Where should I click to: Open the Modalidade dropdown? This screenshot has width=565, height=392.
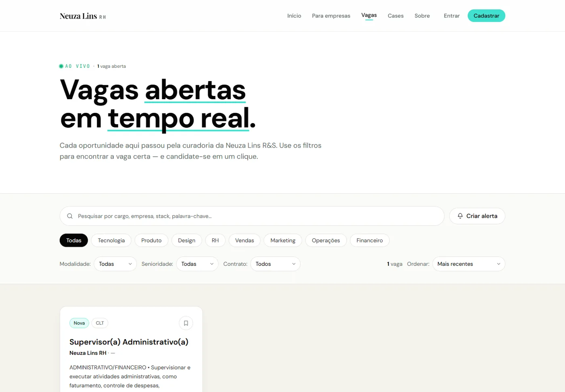click(115, 264)
